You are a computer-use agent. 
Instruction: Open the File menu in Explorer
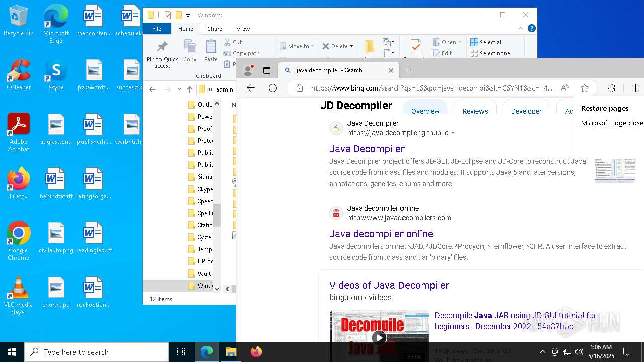click(157, 29)
